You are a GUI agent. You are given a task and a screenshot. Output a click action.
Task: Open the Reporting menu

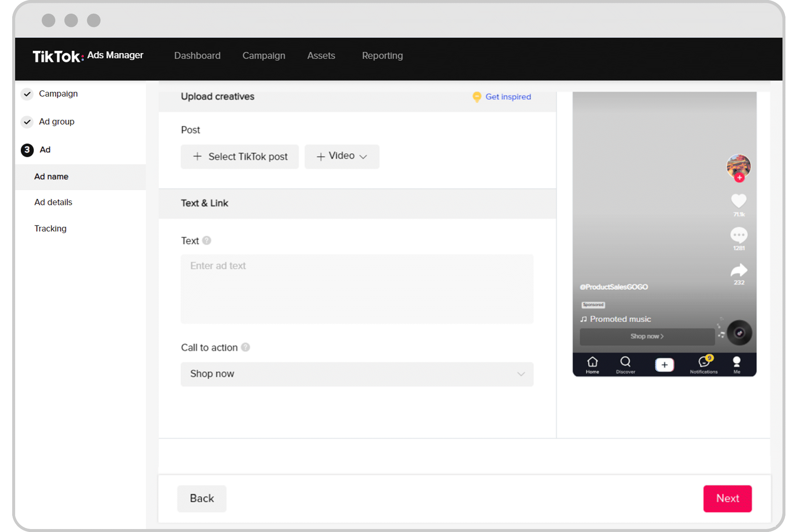point(382,56)
